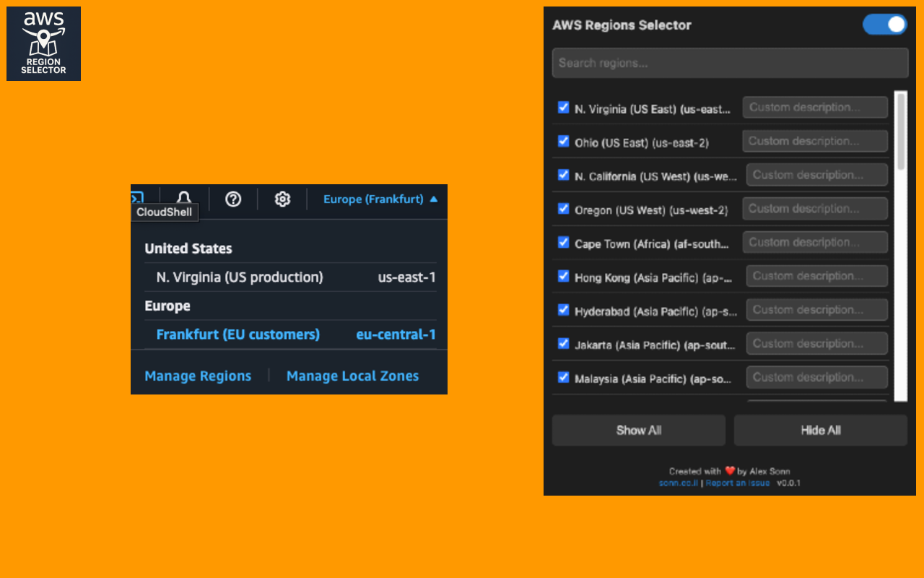Image resolution: width=924 pixels, height=578 pixels.
Task: Click custom description field for Hyderabad
Action: 817,310
